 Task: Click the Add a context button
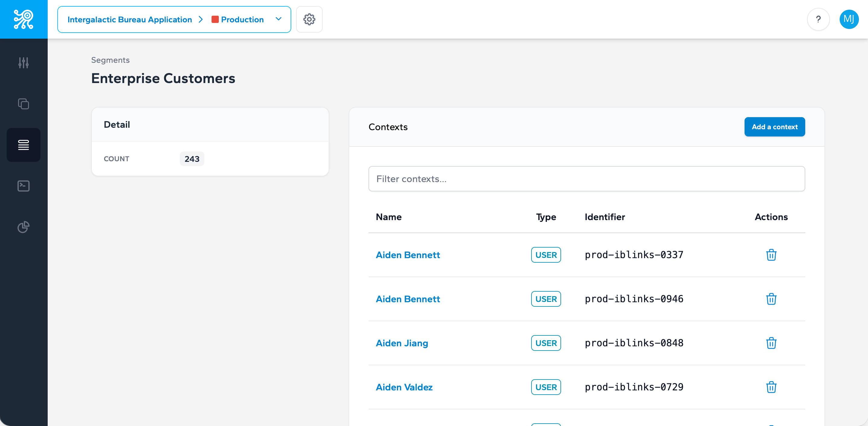tap(775, 127)
